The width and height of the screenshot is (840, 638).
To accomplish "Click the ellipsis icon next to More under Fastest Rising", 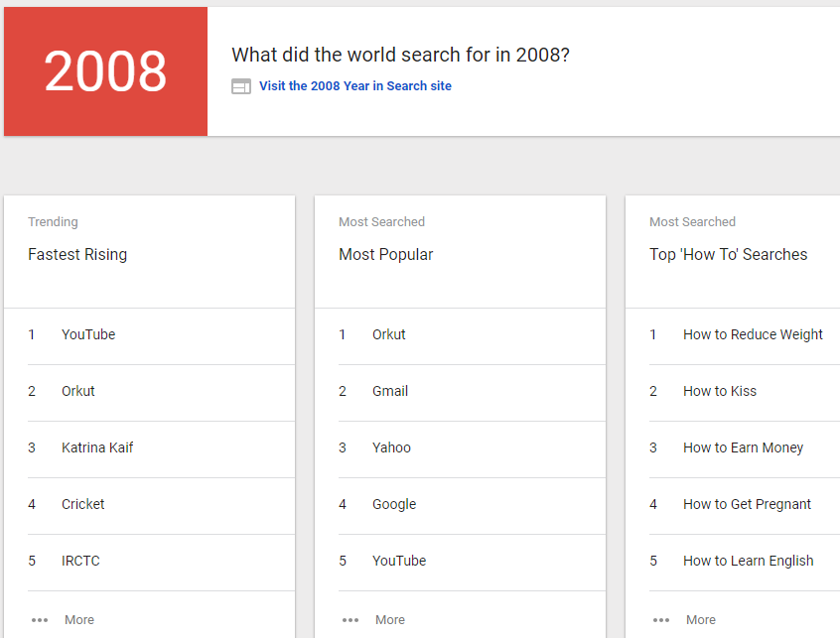I will coord(40,619).
